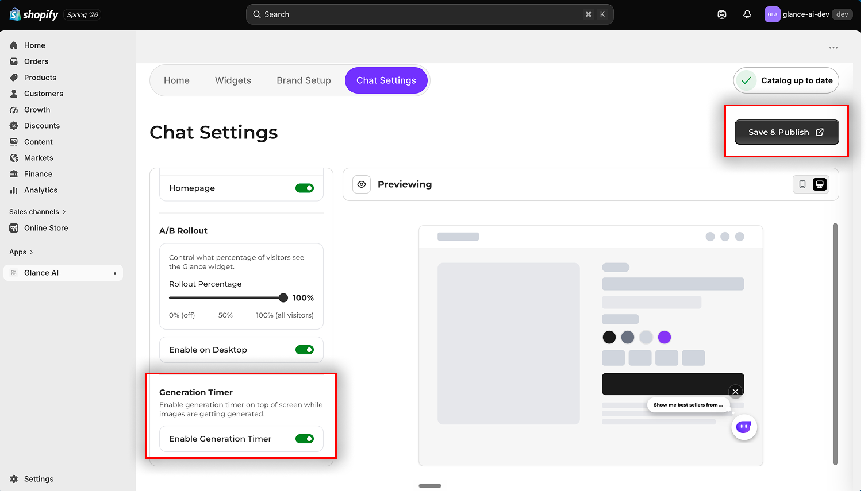Click the Rollout Percentage slider handle
868x491 pixels.
point(283,297)
